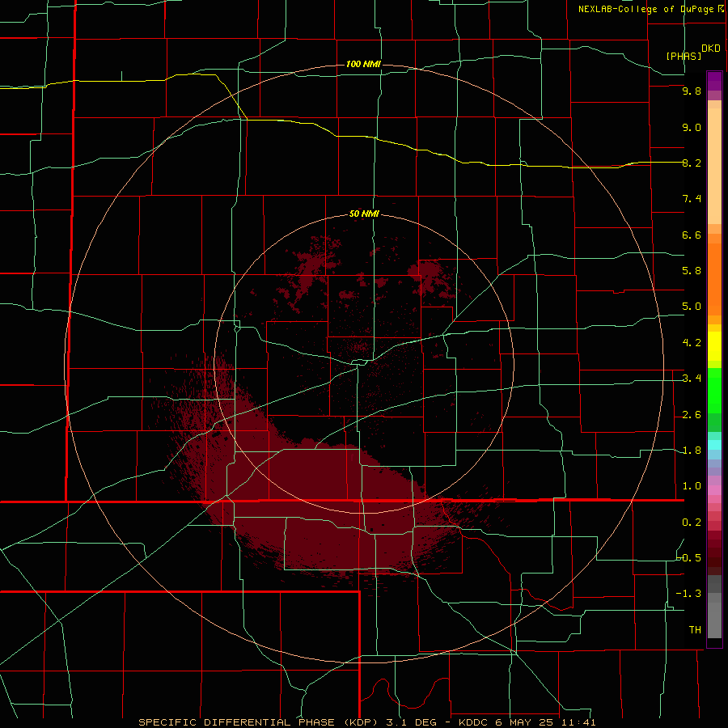This screenshot has width=728, height=728.
Task: Select the 8.2 scale label
Action: click(x=692, y=163)
